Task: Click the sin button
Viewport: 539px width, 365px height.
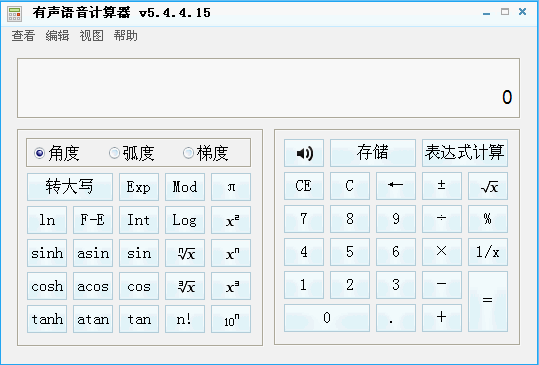Action: pyautogui.click(x=139, y=253)
